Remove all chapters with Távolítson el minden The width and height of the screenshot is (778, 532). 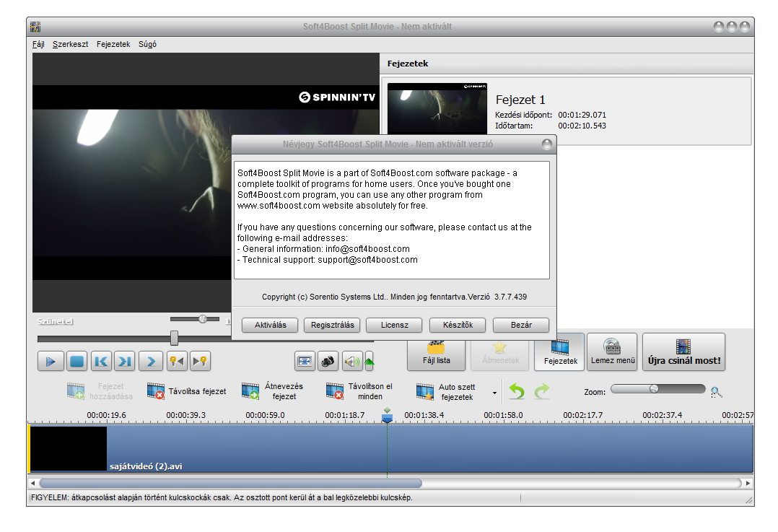(359, 391)
